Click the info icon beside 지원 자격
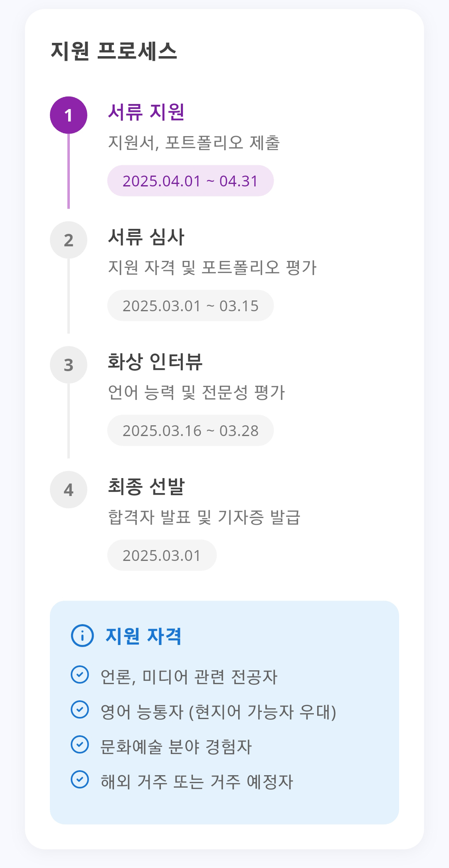449x868 pixels. [82, 636]
